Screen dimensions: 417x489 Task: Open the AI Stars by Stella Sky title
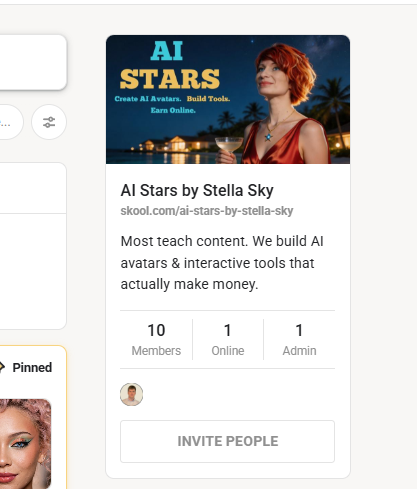pyautogui.click(x=197, y=190)
